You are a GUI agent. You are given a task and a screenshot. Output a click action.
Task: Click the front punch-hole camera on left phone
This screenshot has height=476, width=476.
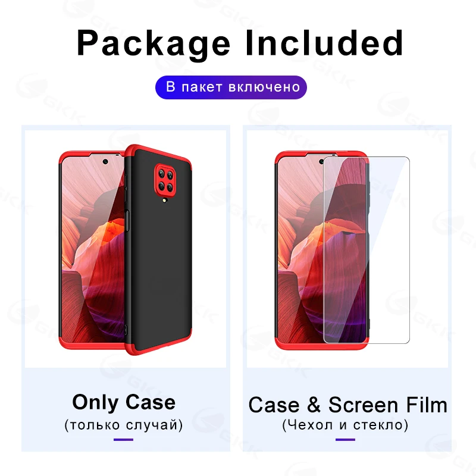(x=105, y=161)
